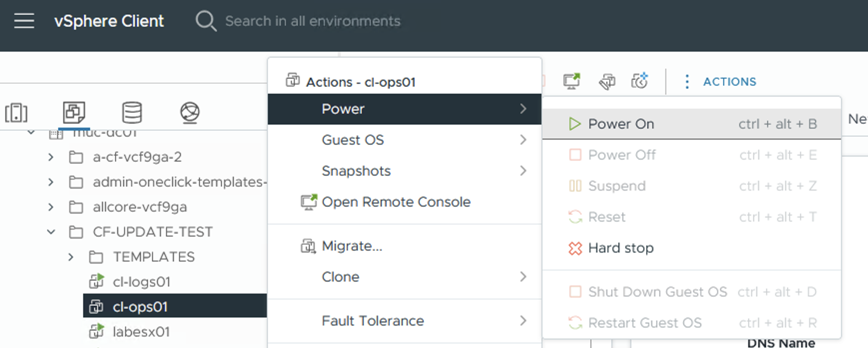Viewport: 868px width, 348px height.
Task: Click the Hosts and Clusters inventory icon
Action: click(x=16, y=112)
